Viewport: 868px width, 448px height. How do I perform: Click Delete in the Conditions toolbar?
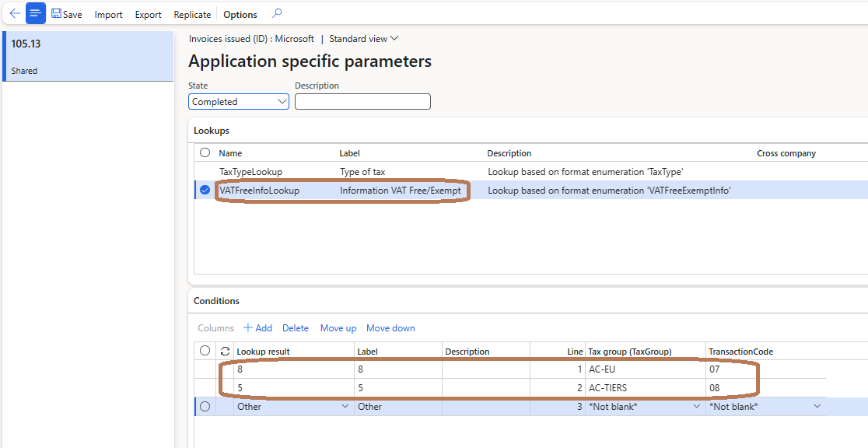pyautogui.click(x=296, y=327)
